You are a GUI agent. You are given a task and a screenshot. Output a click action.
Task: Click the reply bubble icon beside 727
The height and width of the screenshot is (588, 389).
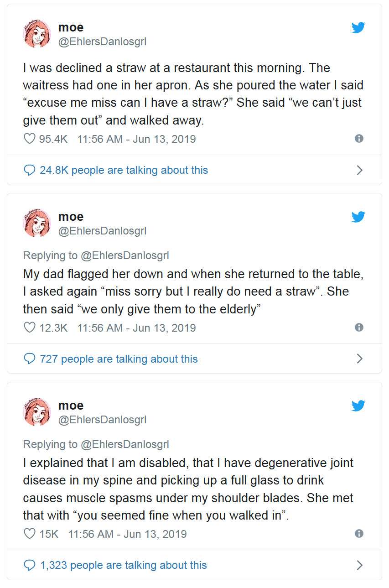[x=30, y=359]
